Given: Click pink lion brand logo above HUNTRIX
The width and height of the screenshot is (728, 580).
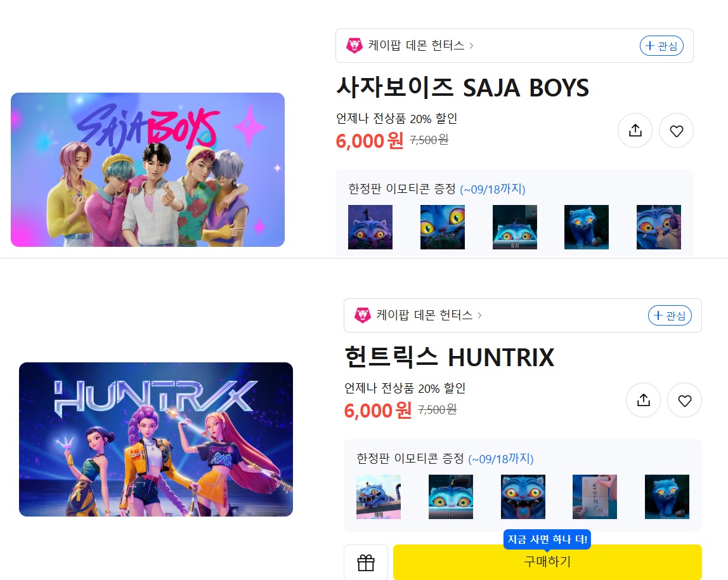Looking at the screenshot, I should (x=363, y=315).
